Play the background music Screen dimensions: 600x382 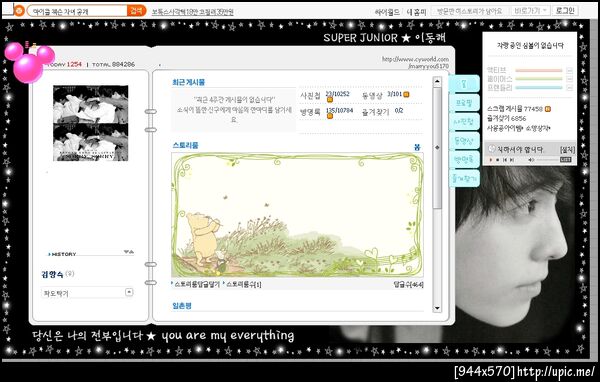(491, 160)
